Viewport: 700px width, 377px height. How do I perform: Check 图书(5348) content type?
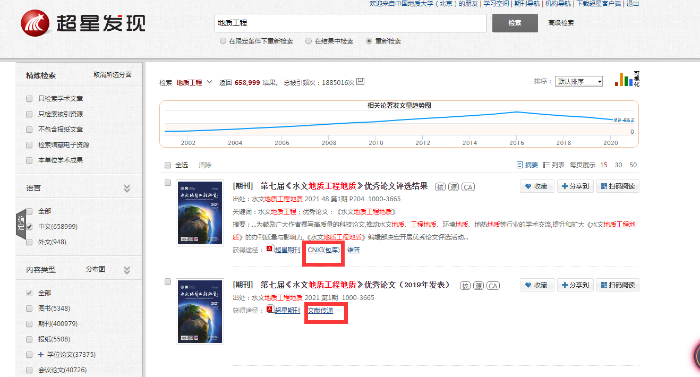(29, 308)
